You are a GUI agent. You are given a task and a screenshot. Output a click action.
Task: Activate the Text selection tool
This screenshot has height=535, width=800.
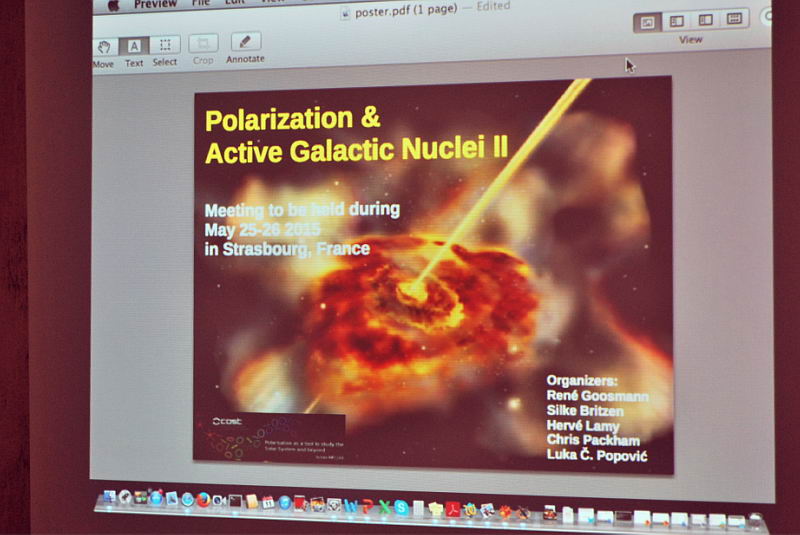(x=134, y=46)
